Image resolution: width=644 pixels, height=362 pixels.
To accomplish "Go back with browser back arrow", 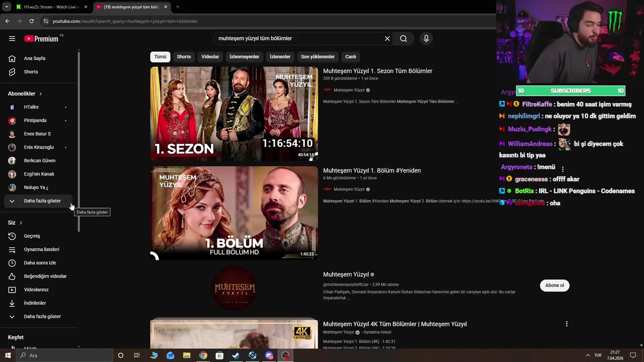I will pos(7,21).
